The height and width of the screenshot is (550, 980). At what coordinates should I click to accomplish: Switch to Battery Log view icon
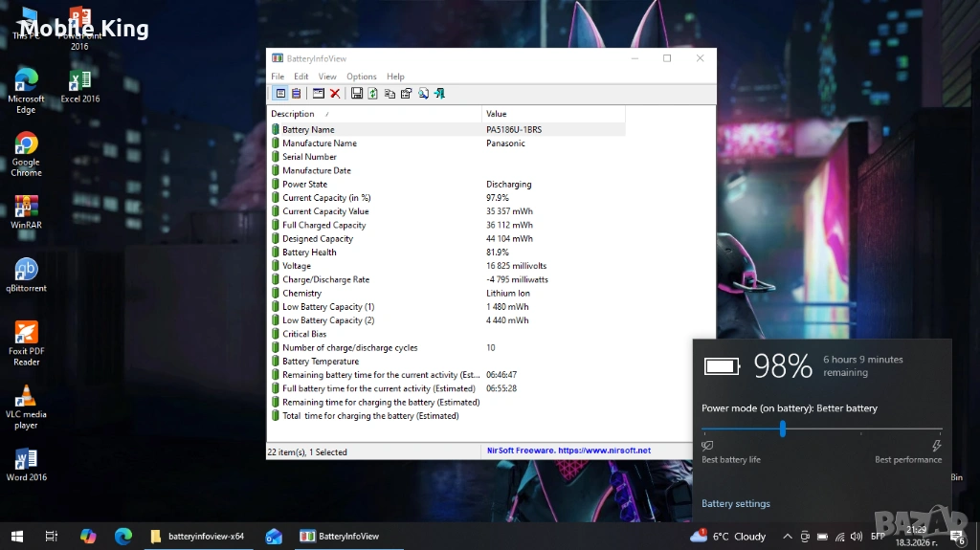click(296, 93)
